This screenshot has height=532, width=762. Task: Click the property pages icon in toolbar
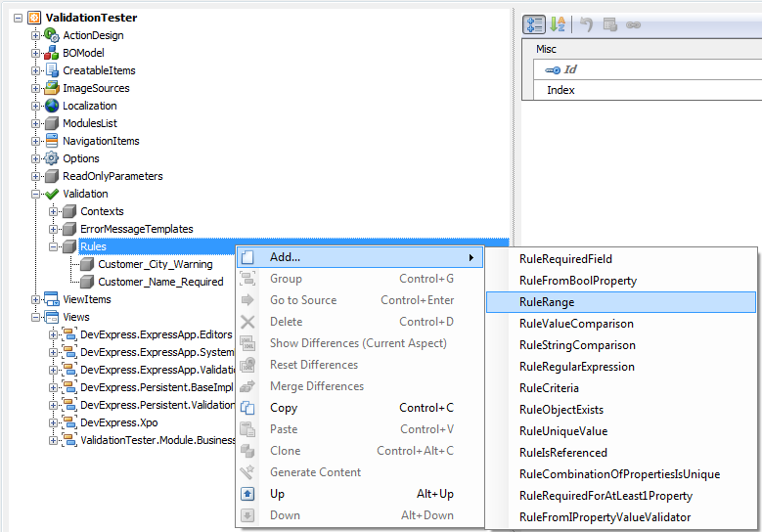(609, 24)
